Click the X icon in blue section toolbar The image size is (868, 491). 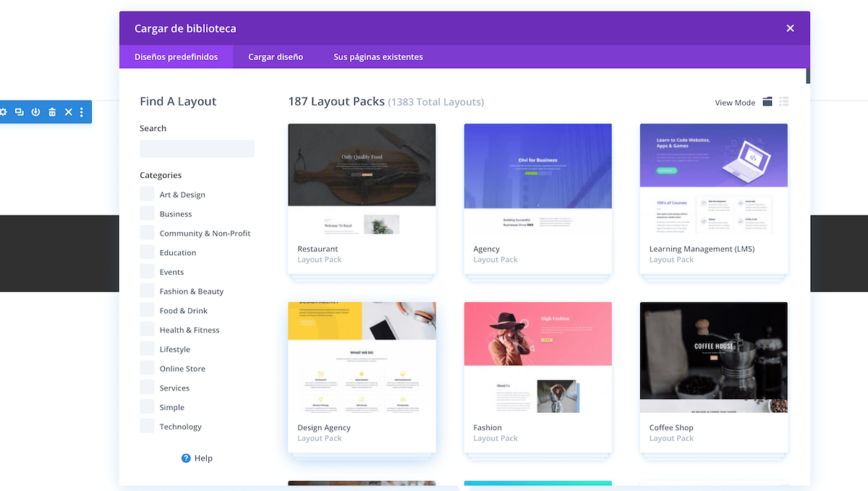[x=69, y=112]
